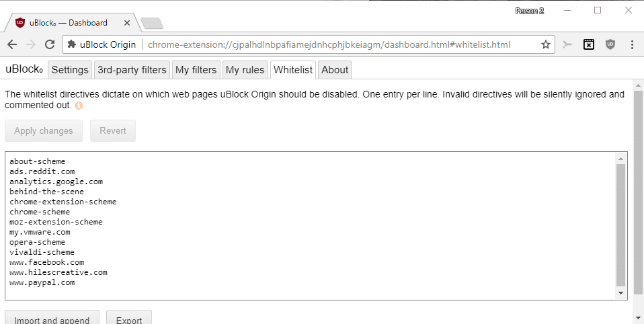Click the Import and append button
The height and width of the screenshot is (324, 644).
[x=52, y=317]
